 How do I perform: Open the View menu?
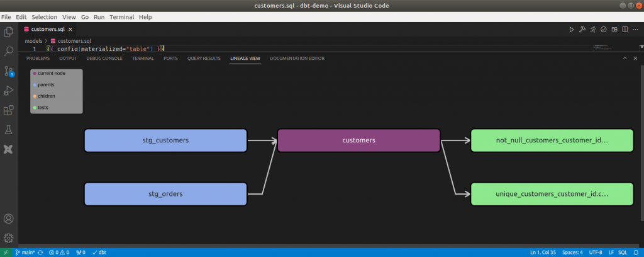69,17
